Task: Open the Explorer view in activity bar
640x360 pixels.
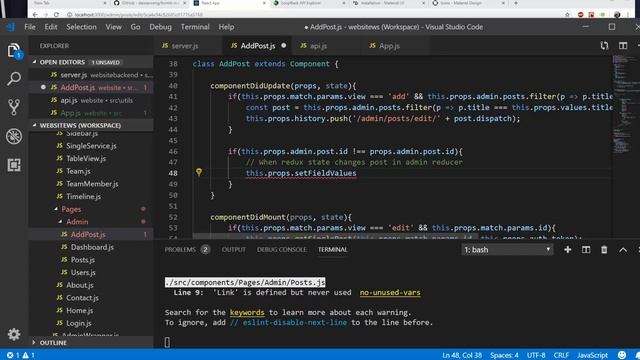Action: tap(14, 51)
